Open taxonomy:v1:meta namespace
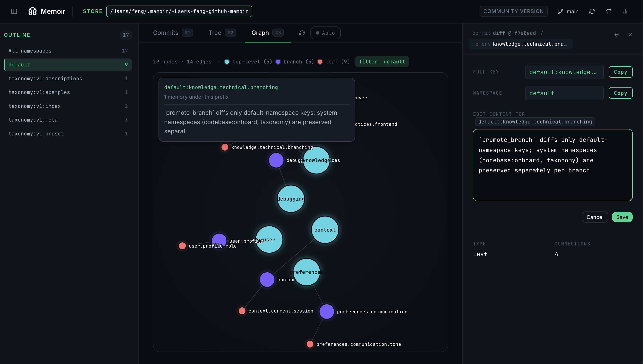The image size is (643, 364). 68,120
